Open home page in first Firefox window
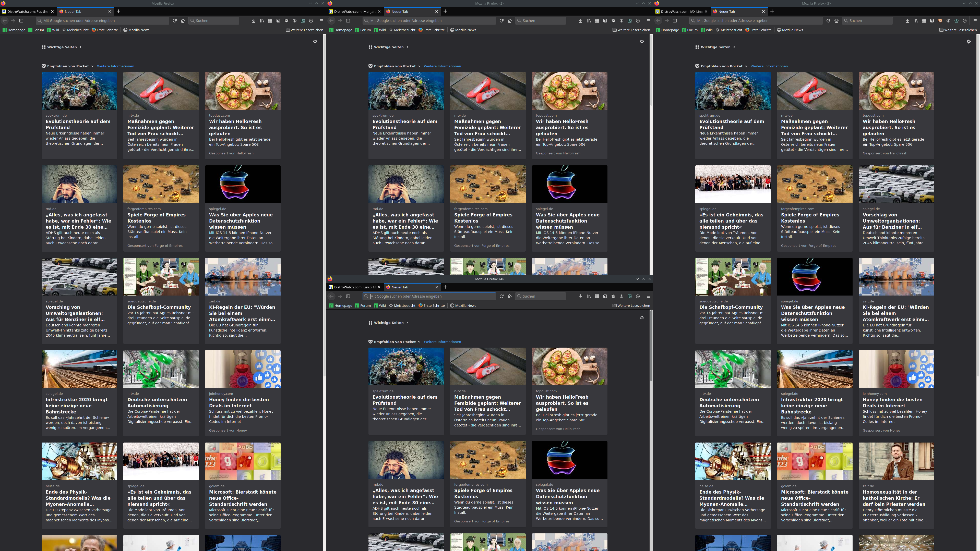The width and height of the screenshot is (980, 551). tap(183, 20)
